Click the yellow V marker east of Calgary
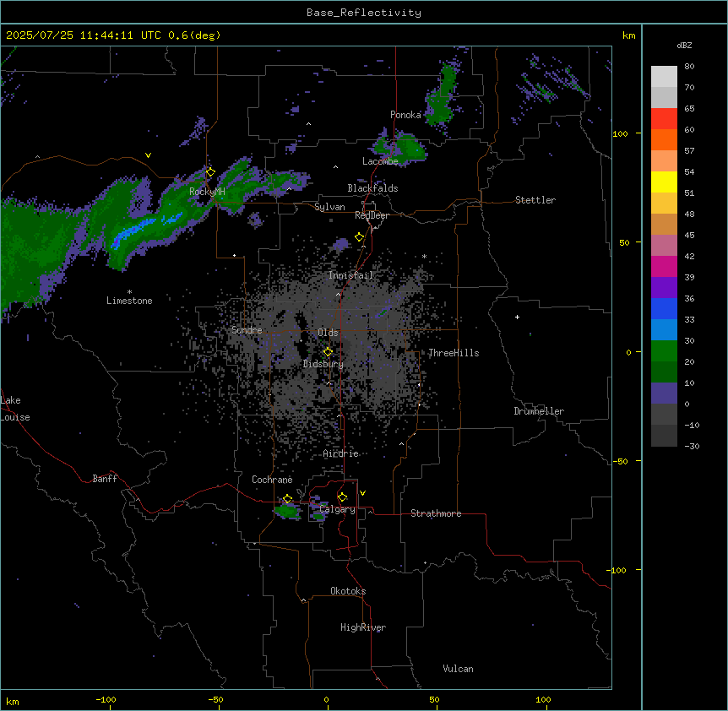The height and width of the screenshot is (711, 728). pyautogui.click(x=362, y=493)
